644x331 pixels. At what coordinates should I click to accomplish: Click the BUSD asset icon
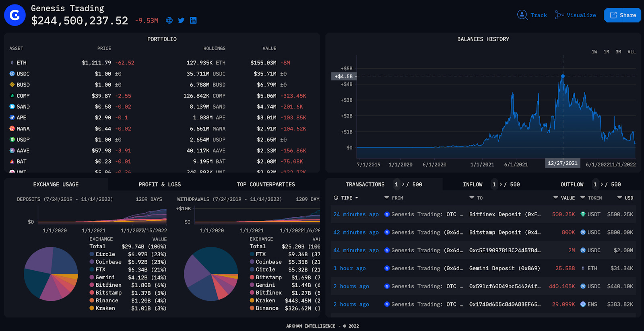click(x=12, y=85)
